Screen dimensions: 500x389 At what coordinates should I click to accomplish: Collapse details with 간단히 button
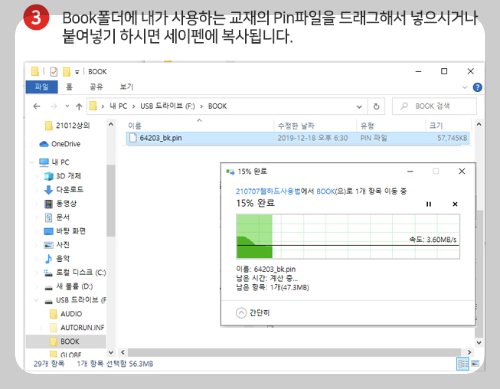tap(253, 313)
